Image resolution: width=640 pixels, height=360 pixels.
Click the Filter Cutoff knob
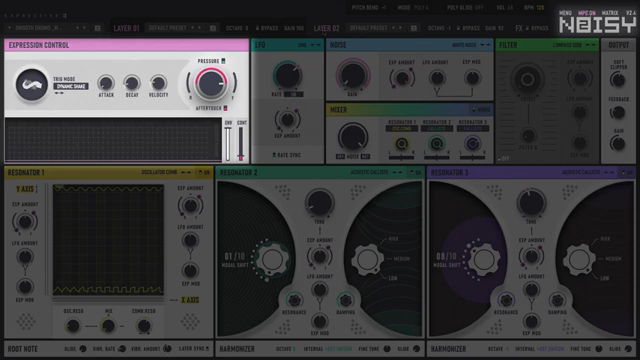click(x=527, y=80)
